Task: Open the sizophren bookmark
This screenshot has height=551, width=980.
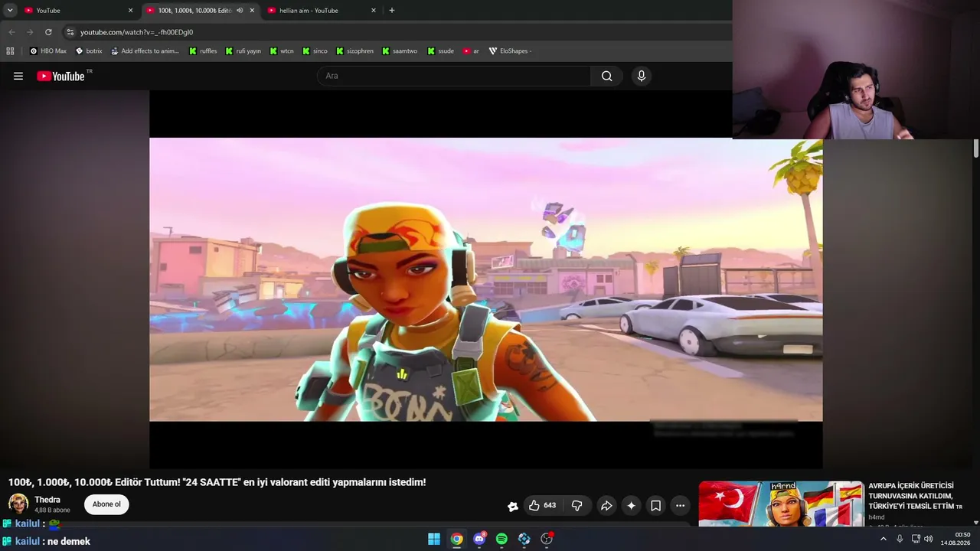Action: click(355, 51)
